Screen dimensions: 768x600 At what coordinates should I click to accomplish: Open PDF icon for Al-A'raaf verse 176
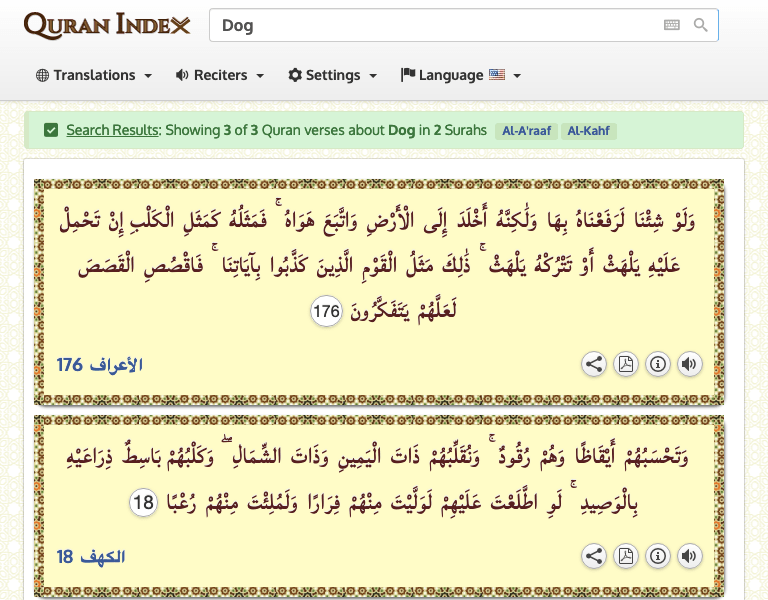626,365
